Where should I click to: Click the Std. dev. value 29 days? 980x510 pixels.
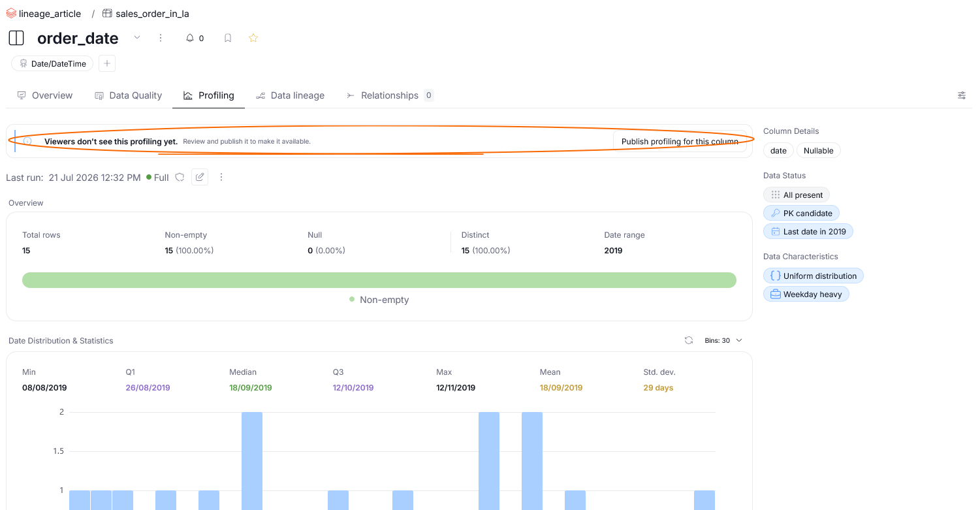659,388
